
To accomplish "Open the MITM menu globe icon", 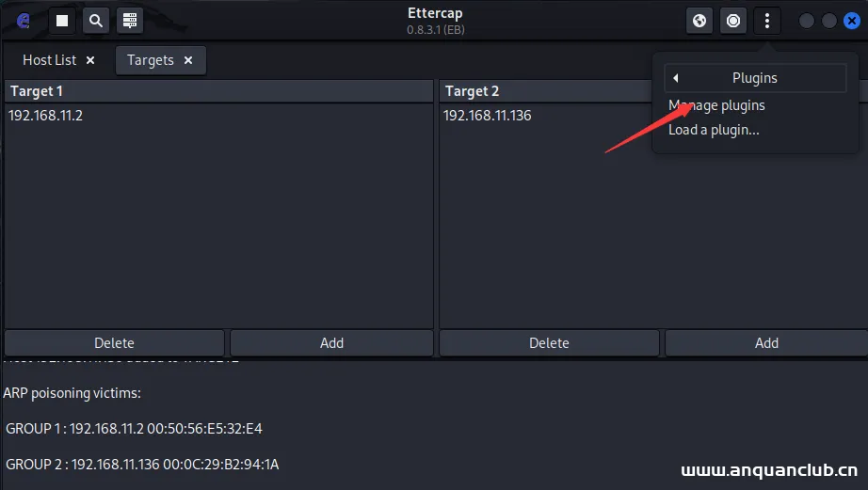I will (699, 21).
